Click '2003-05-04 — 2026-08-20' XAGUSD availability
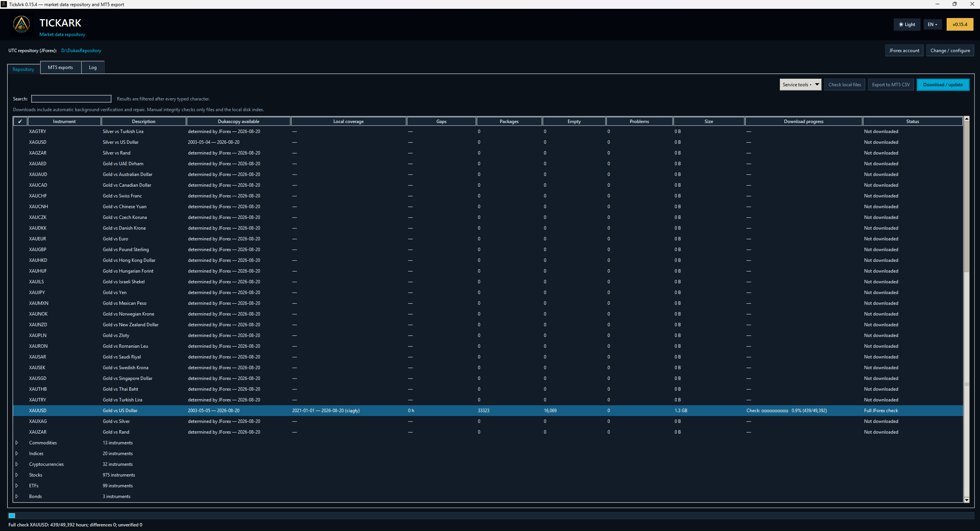The width and height of the screenshot is (980, 531). tap(214, 142)
